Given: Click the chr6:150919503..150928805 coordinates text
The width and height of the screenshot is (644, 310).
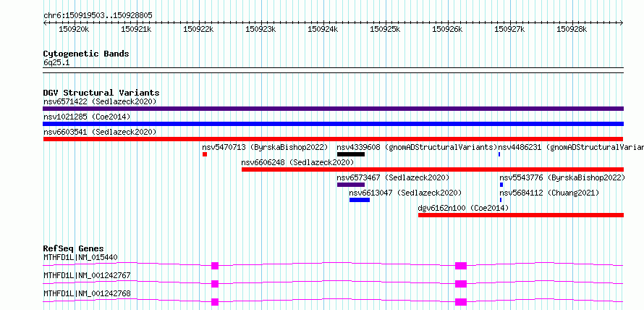Looking at the screenshot, I should tap(98, 16).
